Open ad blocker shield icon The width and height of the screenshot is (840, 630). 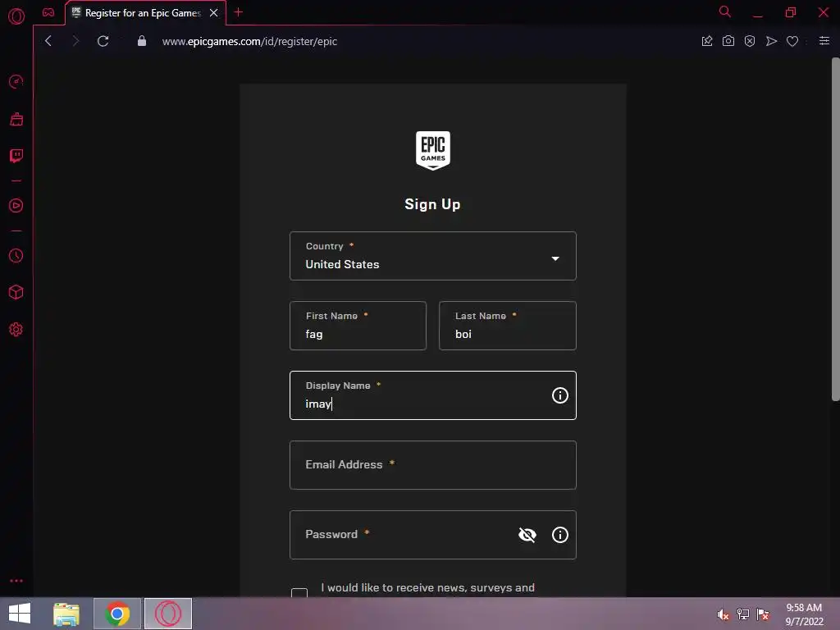point(750,41)
